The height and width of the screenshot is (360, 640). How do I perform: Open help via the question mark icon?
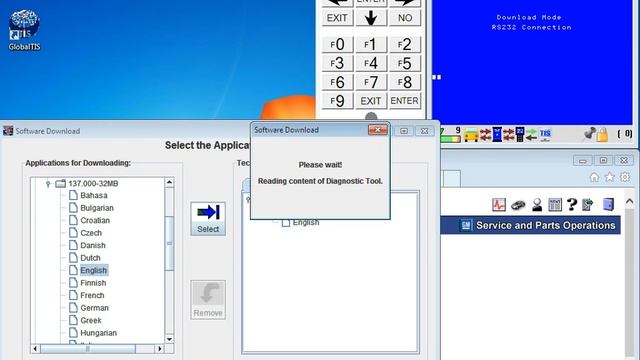[x=571, y=204]
